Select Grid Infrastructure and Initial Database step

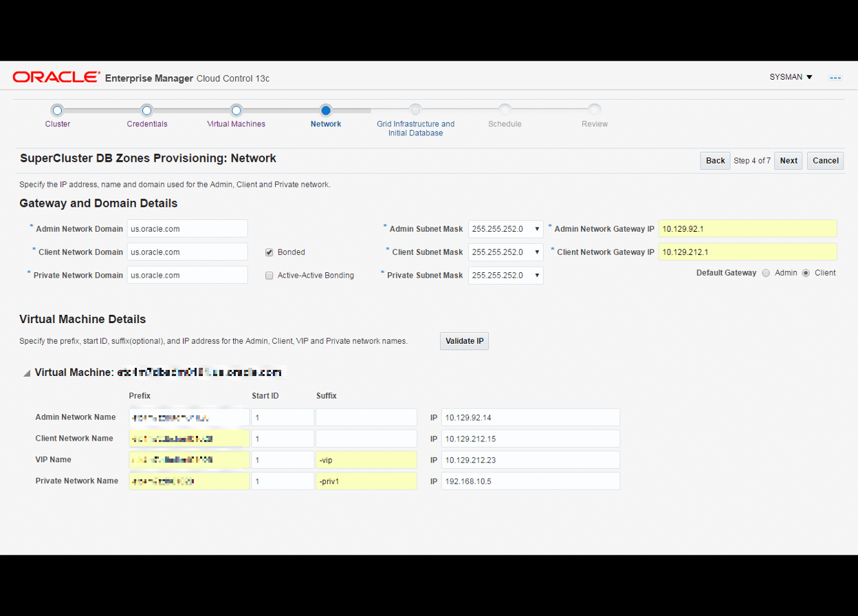tap(415, 129)
